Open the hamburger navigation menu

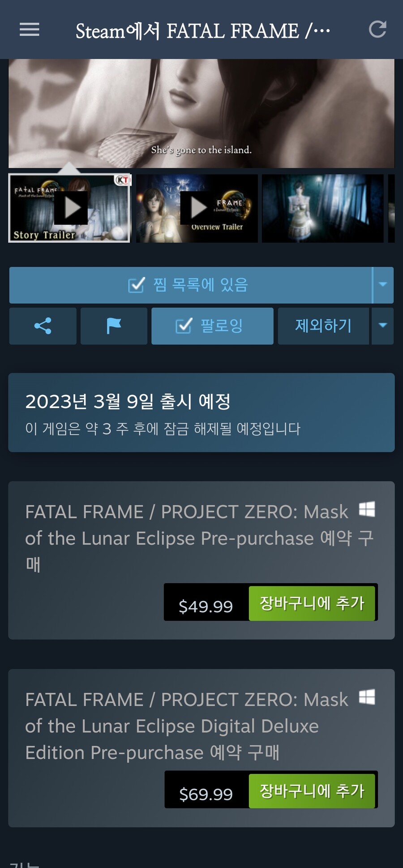(30, 30)
